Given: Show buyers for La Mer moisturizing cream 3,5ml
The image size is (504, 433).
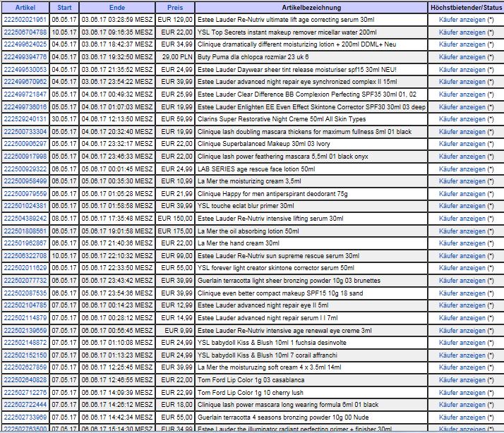Looking at the screenshot, I should pos(462,181).
